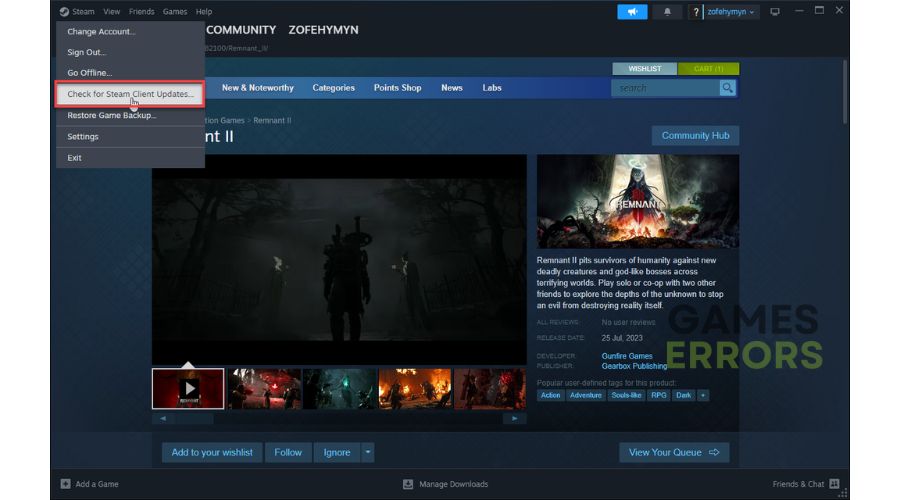The image size is (900, 500).
Task: Click the CART (1) button
Action: (x=708, y=69)
